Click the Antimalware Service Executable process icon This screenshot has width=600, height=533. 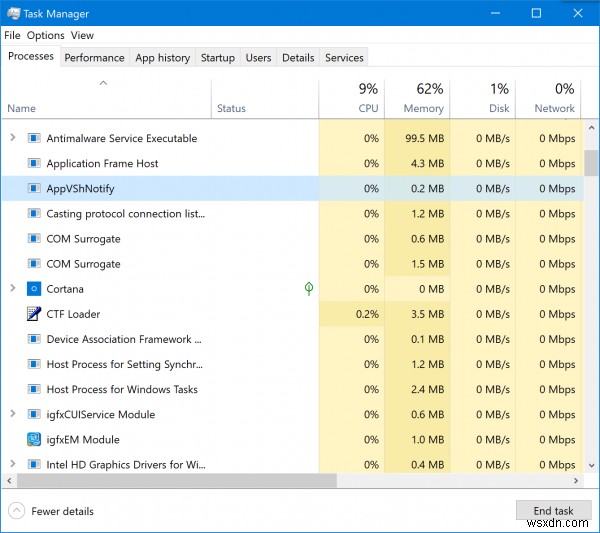pos(34,138)
